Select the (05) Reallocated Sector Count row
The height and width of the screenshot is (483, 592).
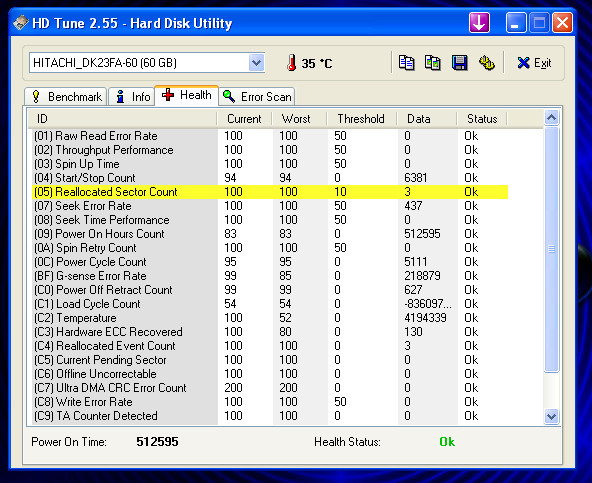pos(270,192)
